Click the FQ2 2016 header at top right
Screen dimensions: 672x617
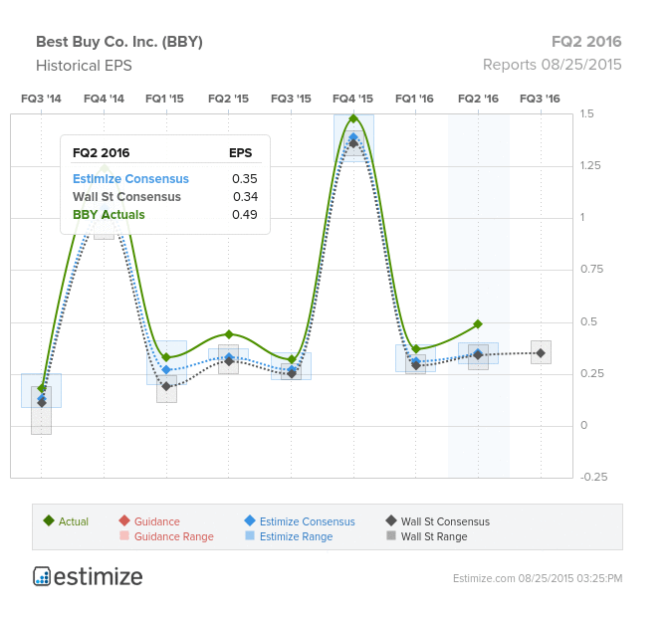[x=586, y=42]
